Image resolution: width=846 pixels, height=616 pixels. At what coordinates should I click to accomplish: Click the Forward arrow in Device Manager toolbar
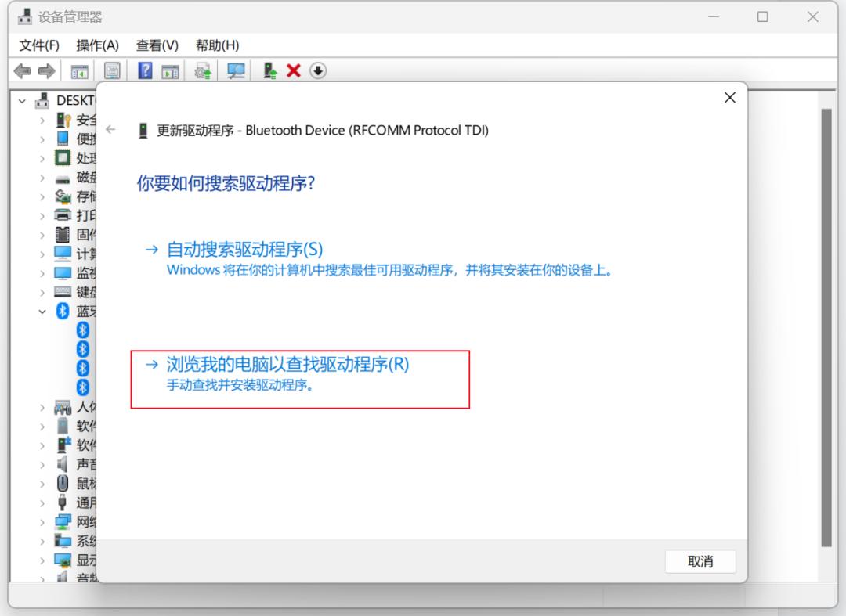pyautogui.click(x=47, y=70)
